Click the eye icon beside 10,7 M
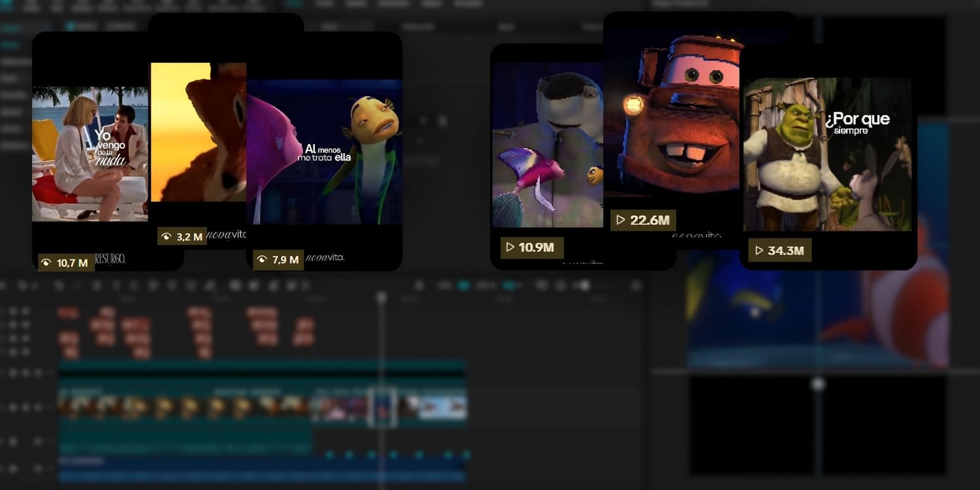Image resolution: width=980 pixels, height=490 pixels. tap(46, 263)
